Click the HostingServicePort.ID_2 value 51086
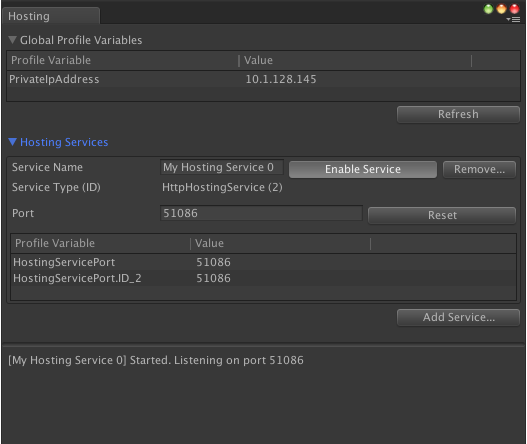Viewport: 527px width, 444px height. click(x=213, y=278)
